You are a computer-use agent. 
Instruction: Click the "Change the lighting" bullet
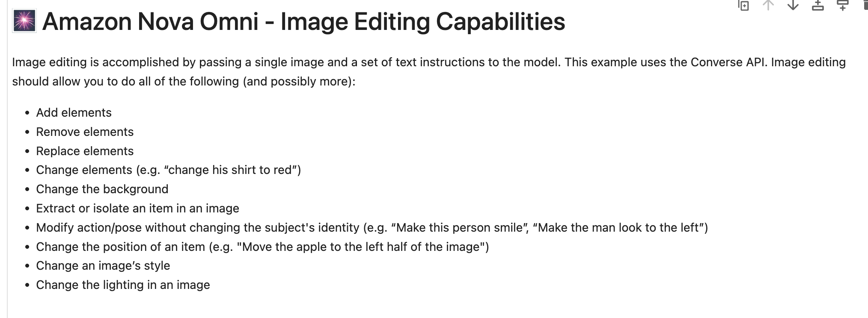pyautogui.click(x=123, y=285)
